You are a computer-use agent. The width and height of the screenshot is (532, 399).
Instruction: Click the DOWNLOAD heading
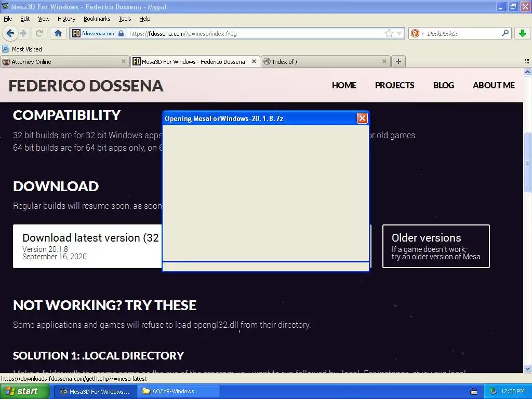[x=56, y=187]
